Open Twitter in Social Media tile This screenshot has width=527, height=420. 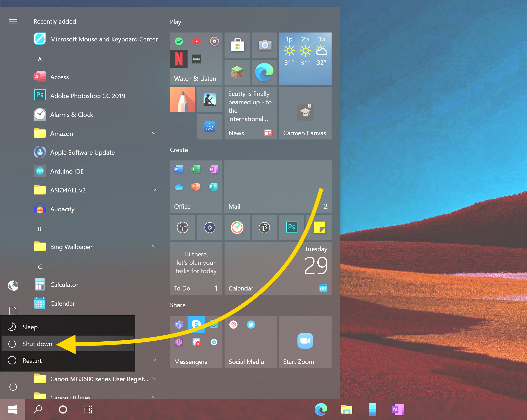click(x=251, y=325)
